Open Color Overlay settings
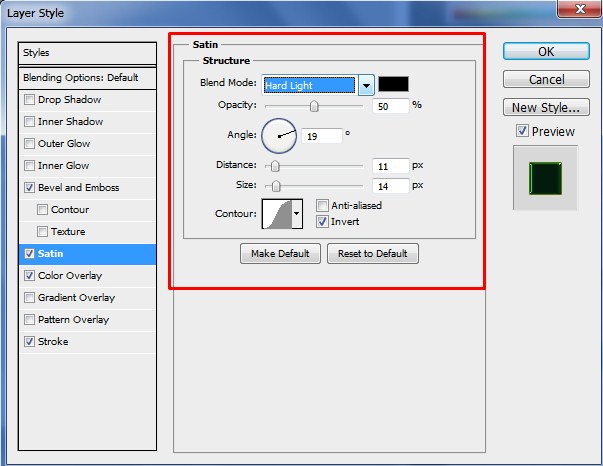Image resolution: width=603 pixels, height=466 pixels. 70,275
